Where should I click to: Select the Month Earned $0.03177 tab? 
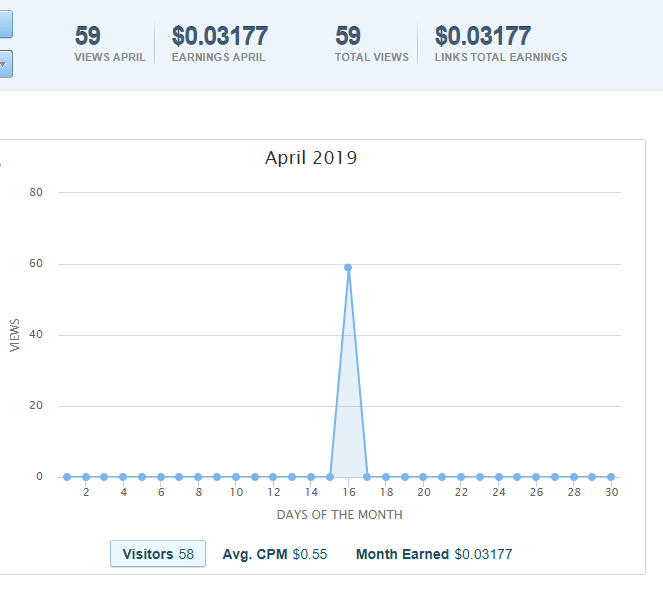[x=434, y=554]
